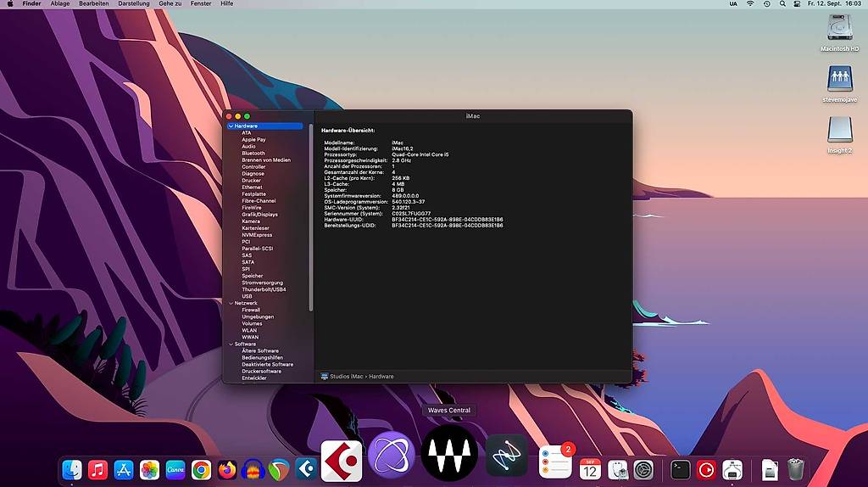Open the Apple menu
This screenshot has height=487, width=868.
(9, 4)
